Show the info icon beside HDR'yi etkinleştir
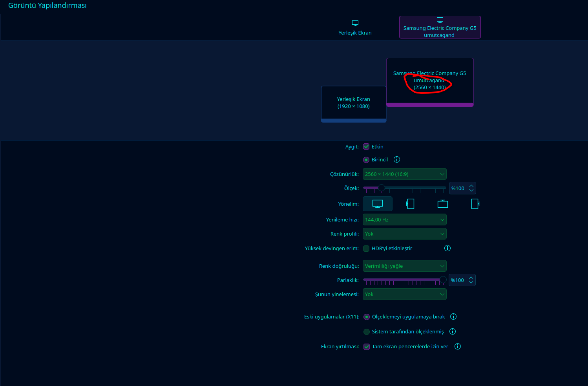This screenshot has width=588, height=386. [447, 248]
